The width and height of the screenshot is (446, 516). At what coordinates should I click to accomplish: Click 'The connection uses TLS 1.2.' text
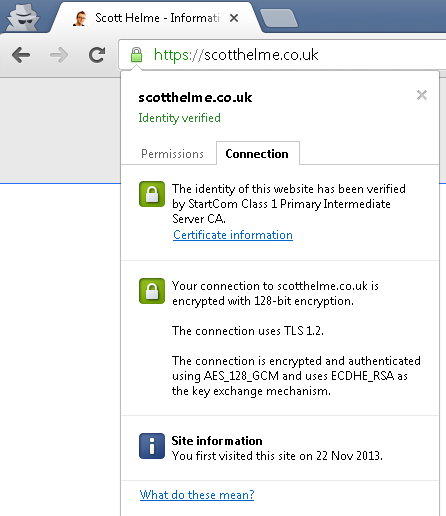coord(248,331)
